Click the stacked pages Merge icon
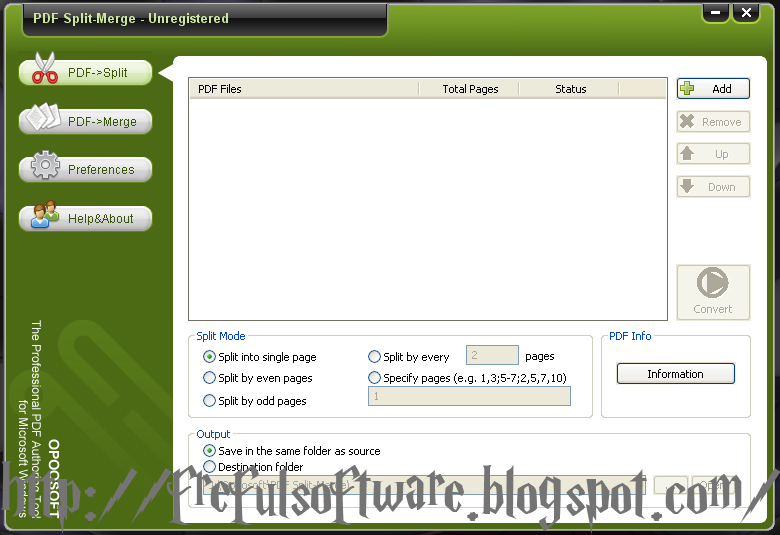Viewport: 780px width, 535px height. pyautogui.click(x=44, y=117)
